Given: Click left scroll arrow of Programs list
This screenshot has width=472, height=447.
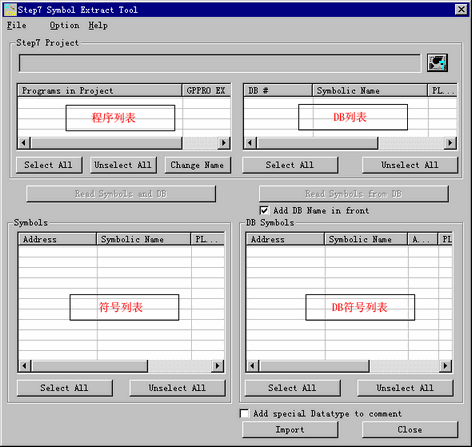Looking at the screenshot, I should (24, 143).
